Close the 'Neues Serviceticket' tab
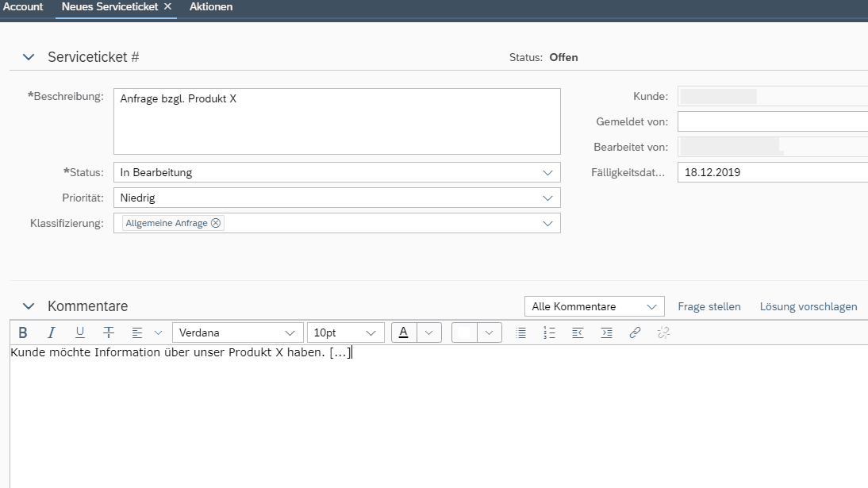This screenshot has height=488, width=868. (167, 6)
